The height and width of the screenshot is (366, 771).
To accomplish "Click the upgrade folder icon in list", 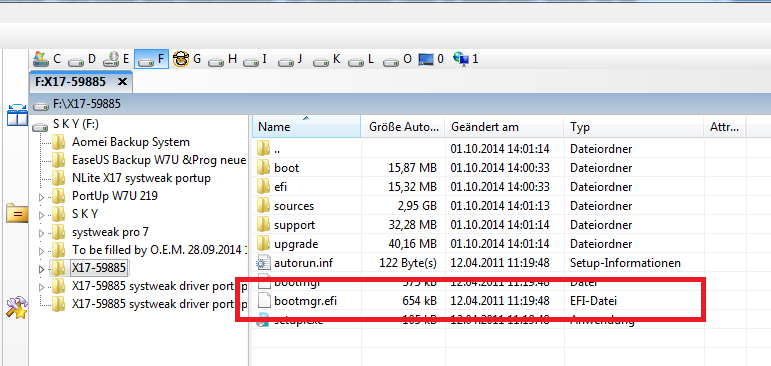I will (x=264, y=244).
